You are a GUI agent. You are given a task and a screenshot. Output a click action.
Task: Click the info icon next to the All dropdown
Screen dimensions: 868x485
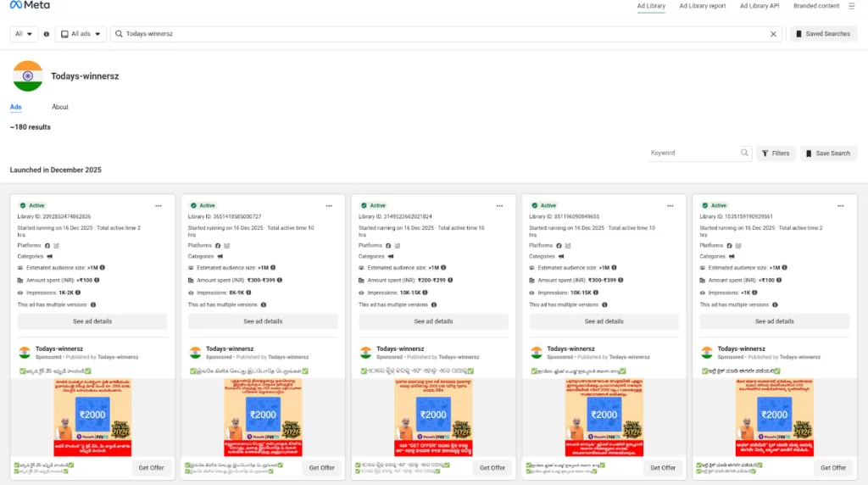point(46,34)
